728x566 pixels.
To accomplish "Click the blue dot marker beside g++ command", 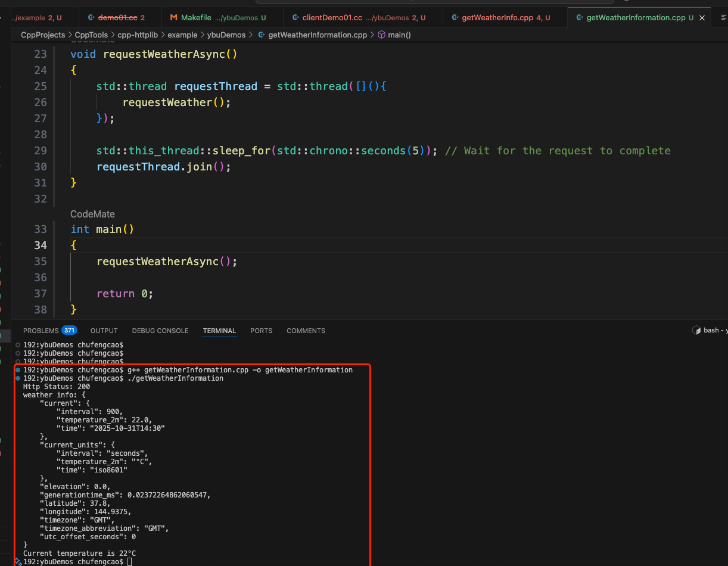I will (18, 370).
